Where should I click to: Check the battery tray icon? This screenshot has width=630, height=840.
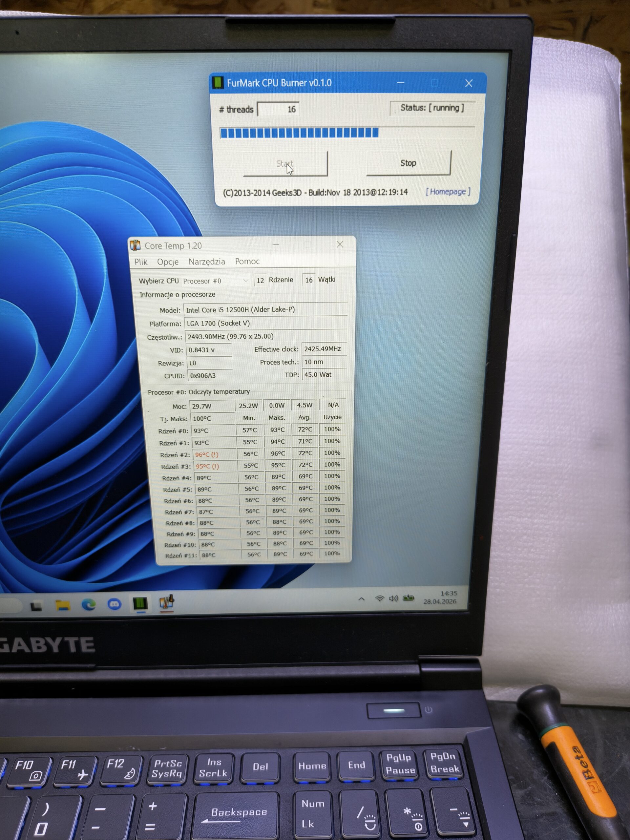coord(408,598)
